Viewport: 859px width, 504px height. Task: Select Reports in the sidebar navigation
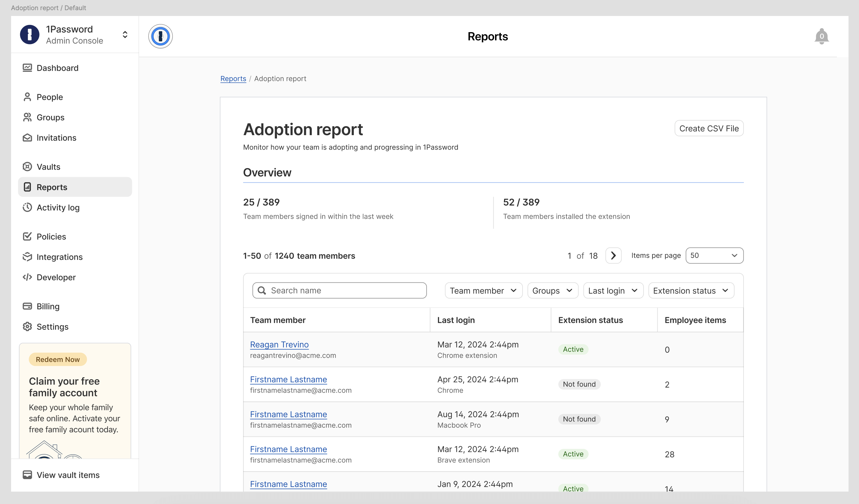click(x=51, y=187)
